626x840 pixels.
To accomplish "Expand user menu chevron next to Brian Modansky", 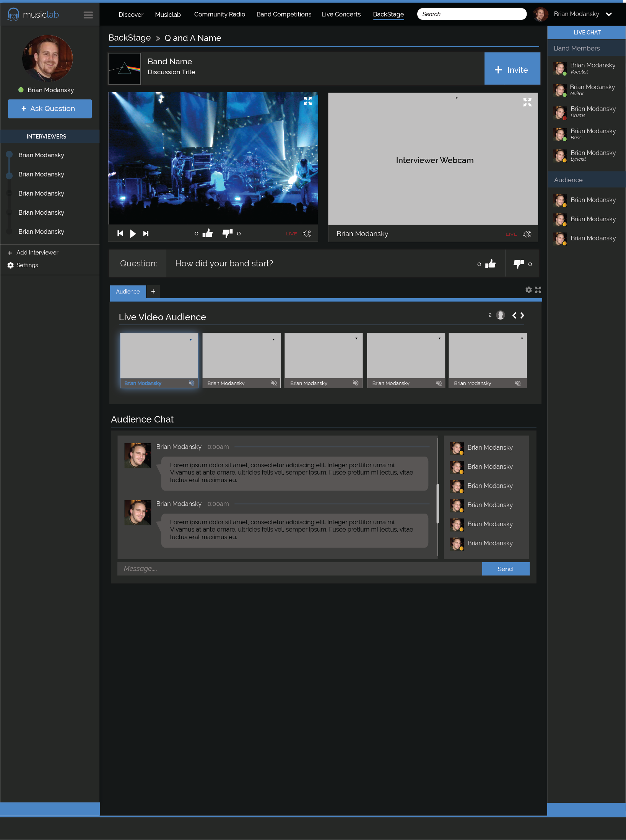I will point(609,14).
